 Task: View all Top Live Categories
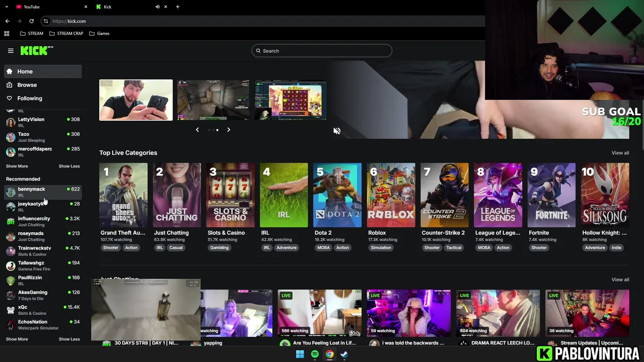(x=620, y=153)
